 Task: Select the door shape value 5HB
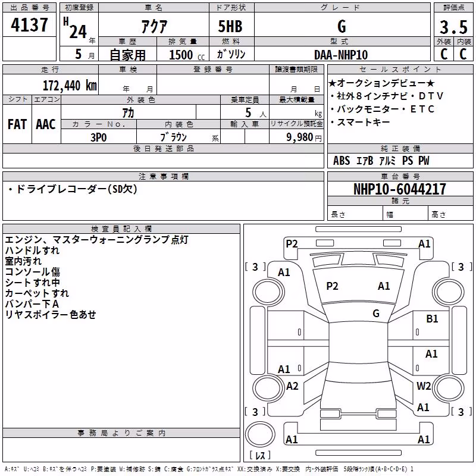[x=230, y=26]
